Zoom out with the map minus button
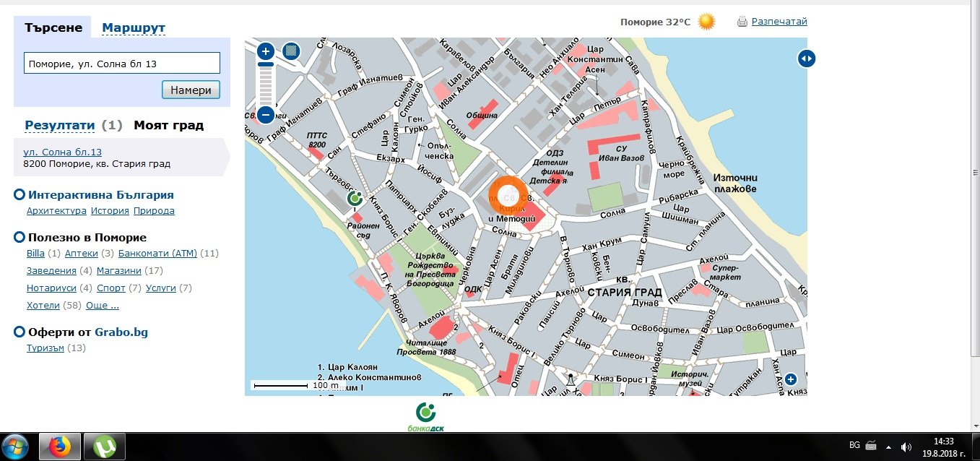 click(x=266, y=114)
